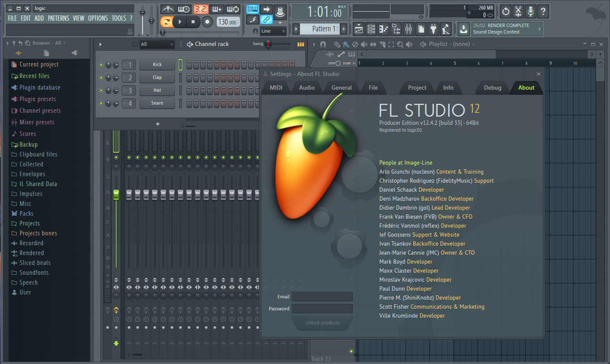Click the download content library icon
Image resolution: width=610 pixels, height=364 pixels.
[x=463, y=29]
